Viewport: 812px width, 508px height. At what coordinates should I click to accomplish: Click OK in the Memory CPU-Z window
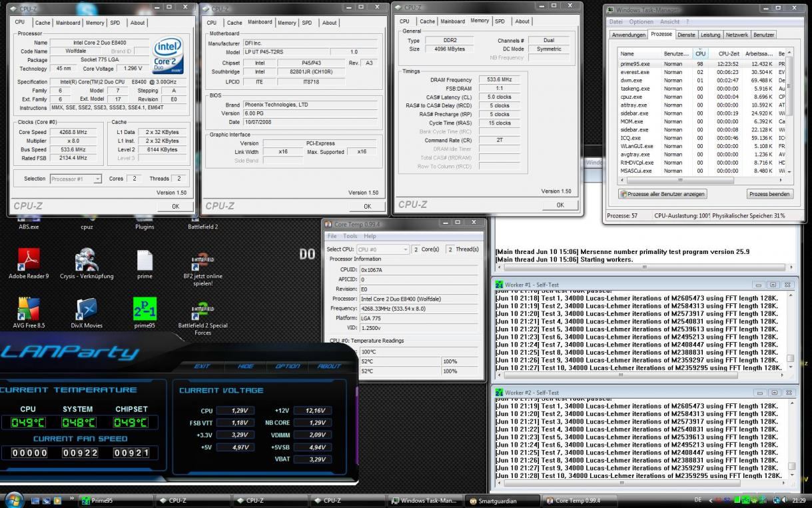click(560, 205)
